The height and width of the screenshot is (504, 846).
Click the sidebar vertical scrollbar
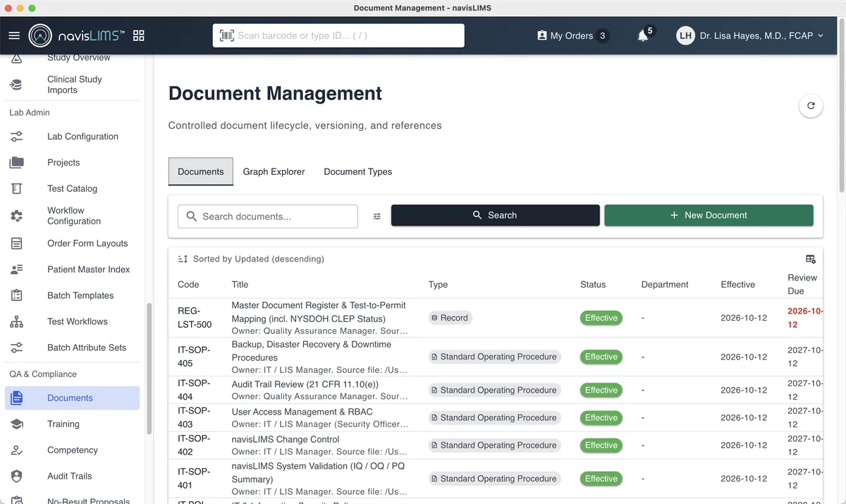(x=149, y=369)
